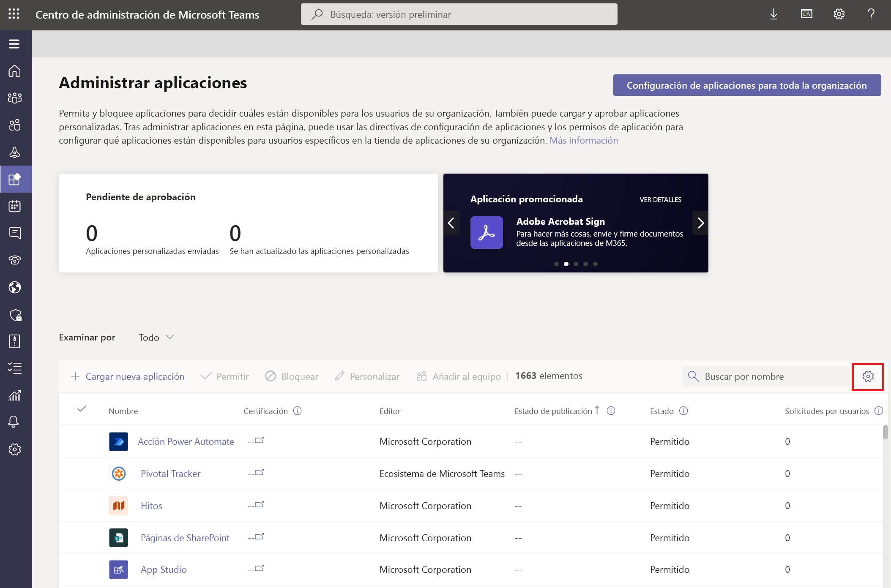Open the Pivotal Tracker app link
The height and width of the screenshot is (588, 891).
tap(171, 474)
